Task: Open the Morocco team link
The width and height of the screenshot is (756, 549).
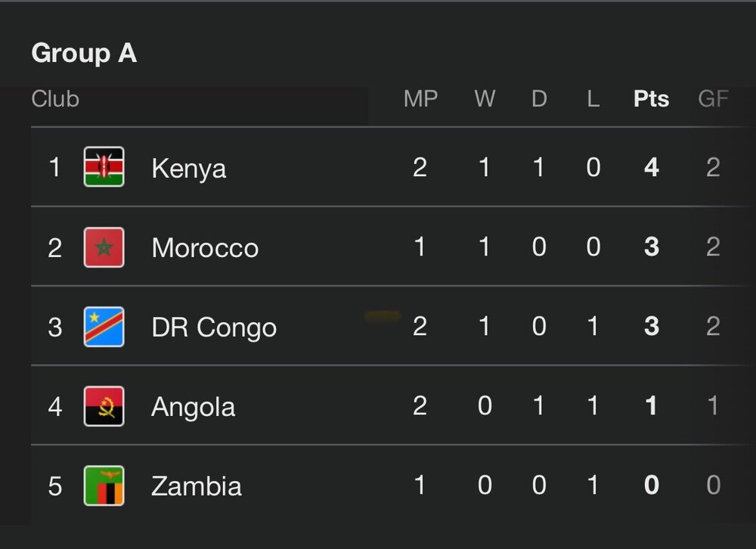Action: [x=205, y=247]
